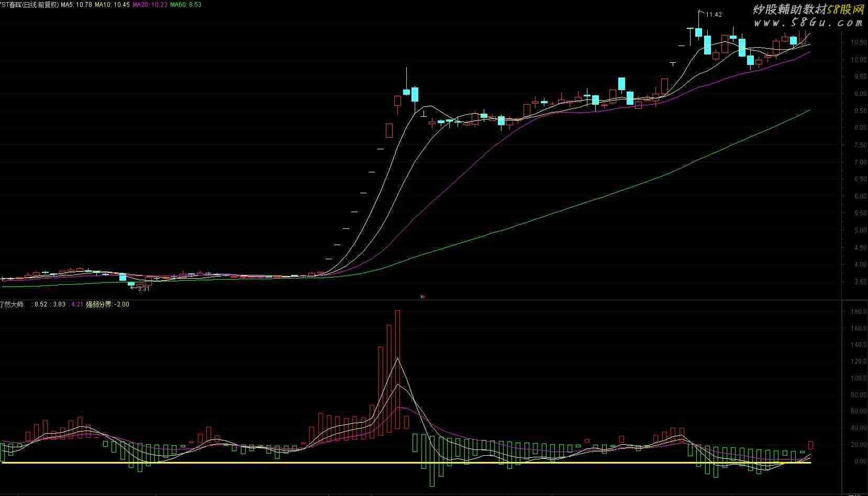Image resolution: width=868 pixels, height=496 pixels.
Task: Click the magenta indicator value 4.21
Action: click(77, 304)
